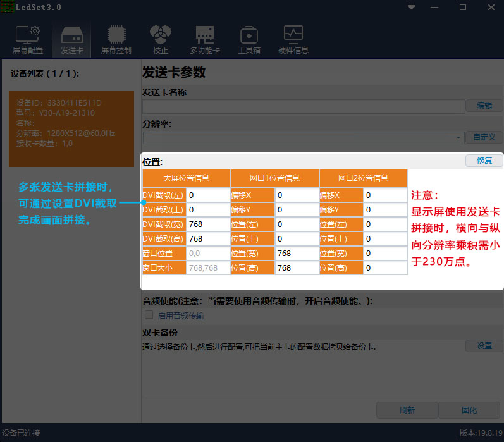Click 网口1 位置(高) field showing 768
The image size is (504, 442).
pos(297,268)
